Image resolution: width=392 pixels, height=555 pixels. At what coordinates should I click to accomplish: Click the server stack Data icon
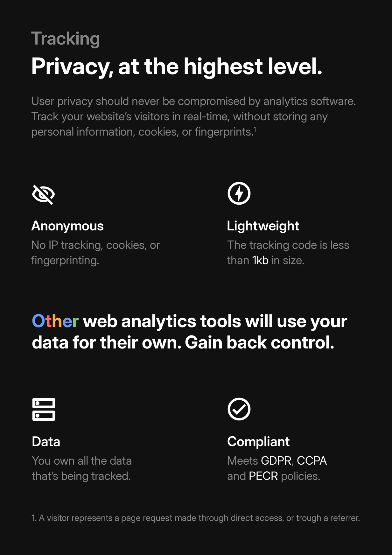click(x=44, y=409)
